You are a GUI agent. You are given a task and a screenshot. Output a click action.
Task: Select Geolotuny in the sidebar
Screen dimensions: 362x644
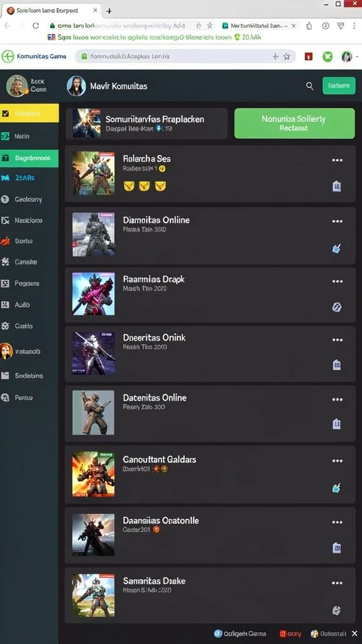(x=28, y=199)
